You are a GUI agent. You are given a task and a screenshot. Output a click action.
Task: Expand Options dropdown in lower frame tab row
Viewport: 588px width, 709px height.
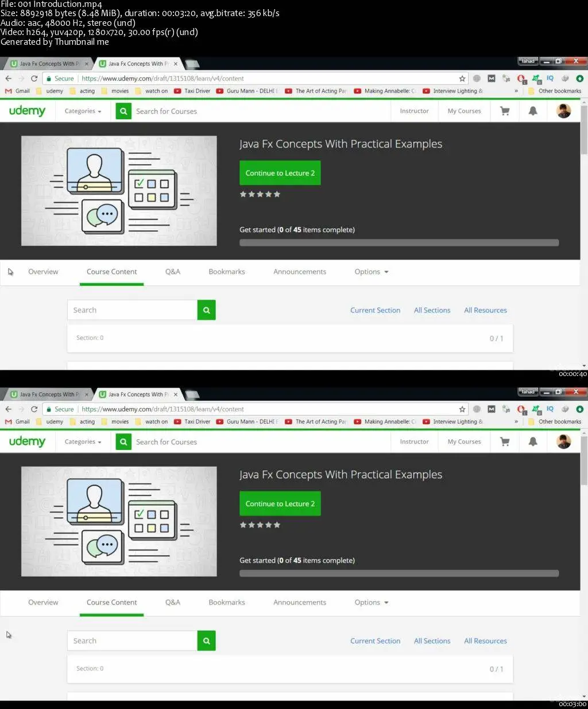click(x=372, y=603)
